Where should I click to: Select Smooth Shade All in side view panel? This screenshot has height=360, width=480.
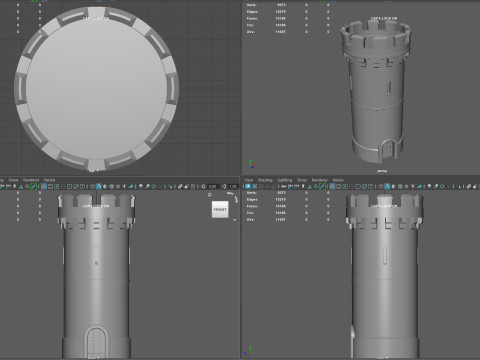[387, 187]
